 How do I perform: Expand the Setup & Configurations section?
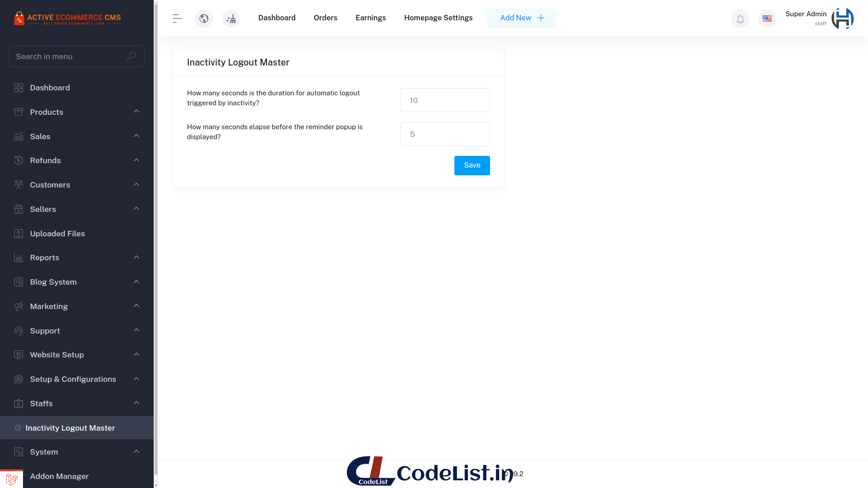pyautogui.click(x=76, y=379)
